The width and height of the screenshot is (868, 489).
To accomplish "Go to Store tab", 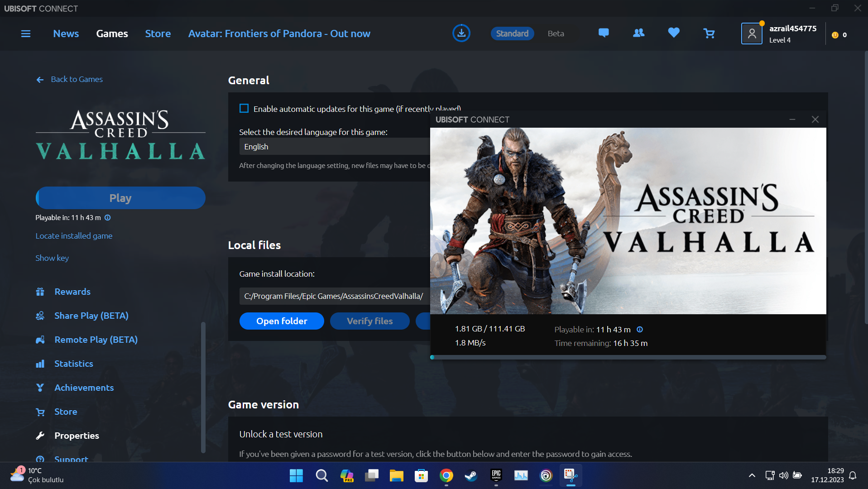I will click(158, 34).
